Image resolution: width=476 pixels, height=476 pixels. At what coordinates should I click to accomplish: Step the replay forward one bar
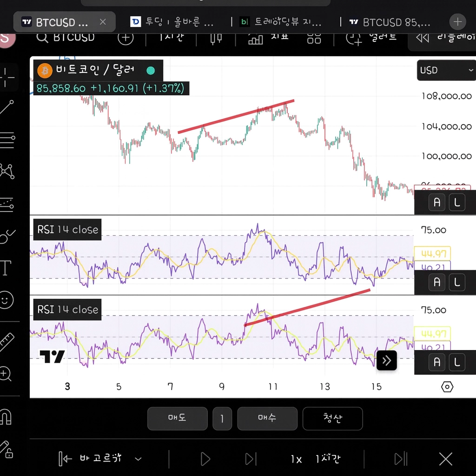point(251,459)
